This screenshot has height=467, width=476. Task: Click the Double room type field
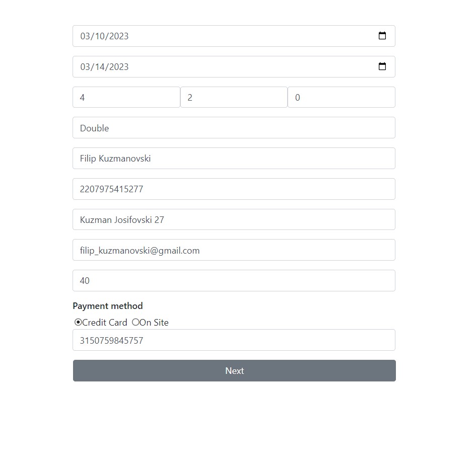click(x=234, y=128)
